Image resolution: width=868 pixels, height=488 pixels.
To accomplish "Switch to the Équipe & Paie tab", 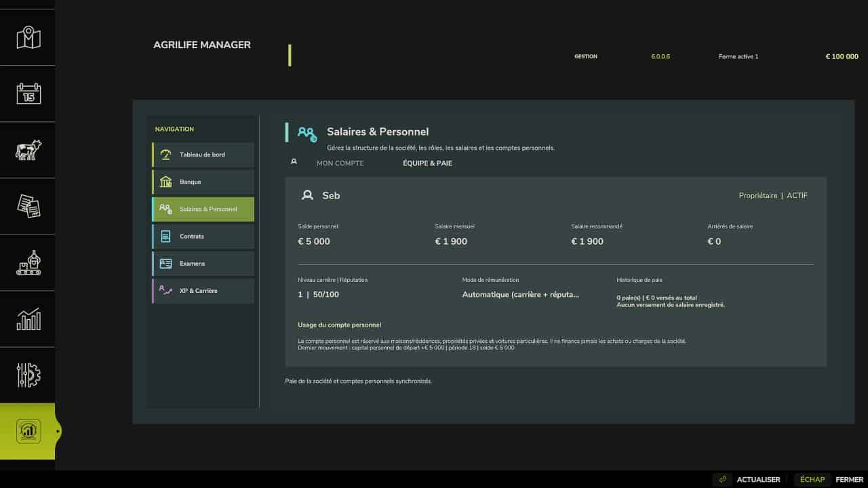I will click(427, 163).
